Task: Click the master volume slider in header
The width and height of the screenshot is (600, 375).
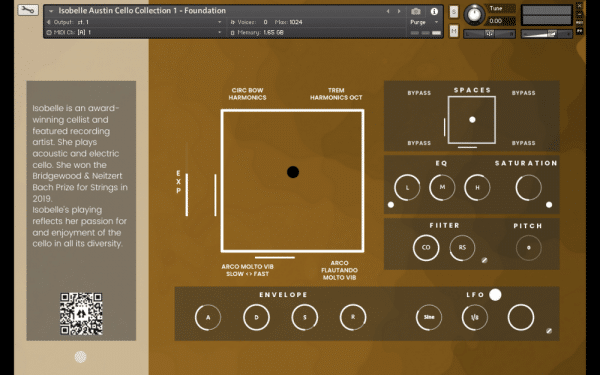Action: [546, 34]
